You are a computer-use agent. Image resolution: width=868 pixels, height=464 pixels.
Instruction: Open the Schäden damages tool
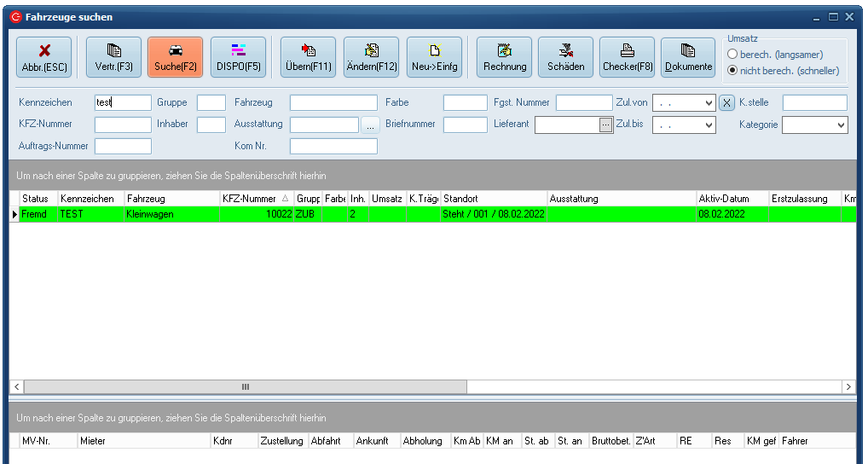(565, 57)
